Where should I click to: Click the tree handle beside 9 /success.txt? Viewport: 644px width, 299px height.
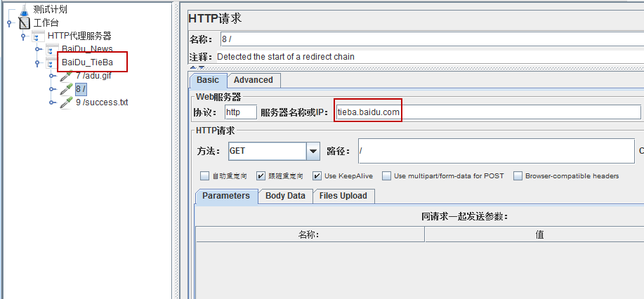[52, 102]
